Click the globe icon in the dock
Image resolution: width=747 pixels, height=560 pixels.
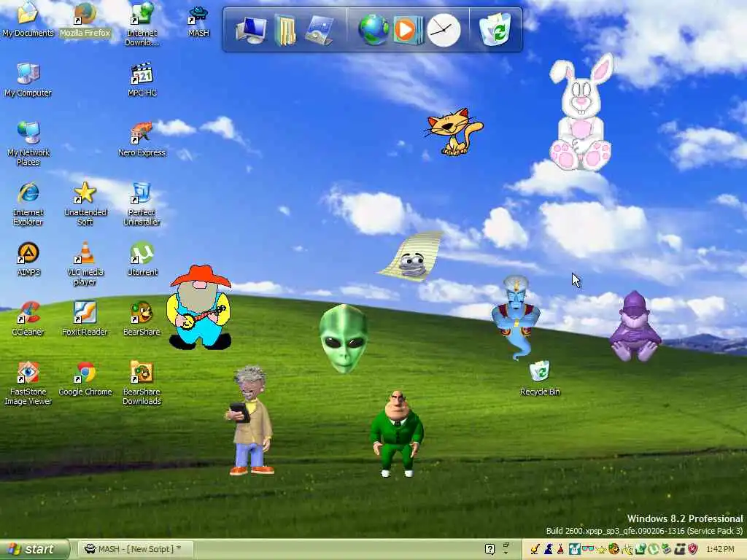373,29
